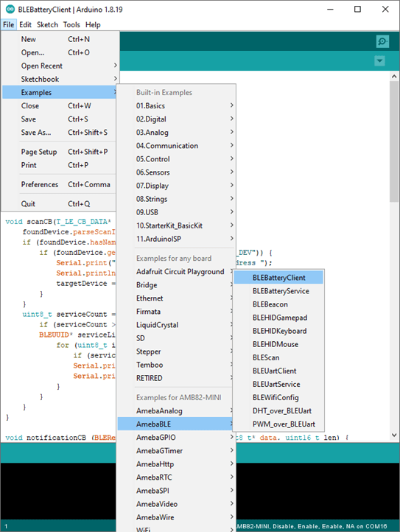The image size is (400, 532).
Task: Click the Arduino logo in title bar
Action: 10,10
